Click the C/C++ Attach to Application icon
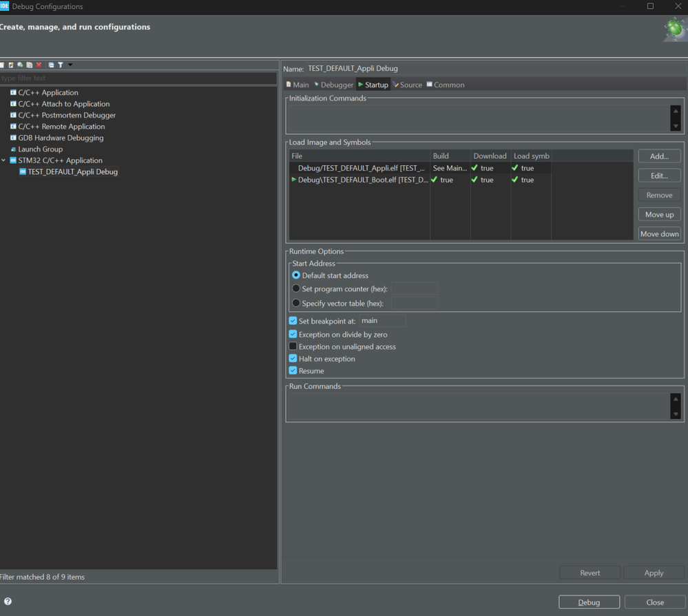 tap(13, 104)
